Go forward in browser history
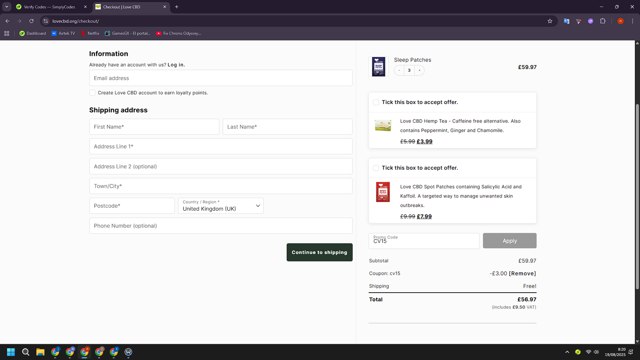Screen dimensions: 640x360 click(x=19, y=21)
